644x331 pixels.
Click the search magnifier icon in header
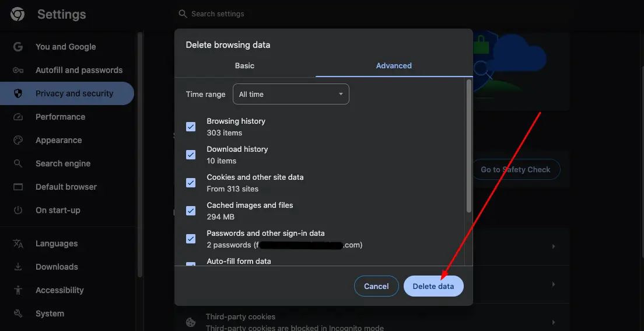[183, 14]
